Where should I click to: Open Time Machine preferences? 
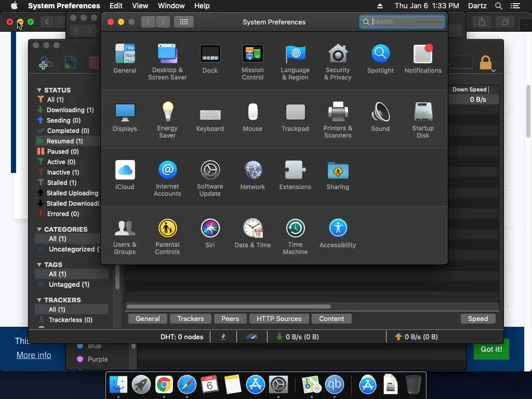coord(295,237)
